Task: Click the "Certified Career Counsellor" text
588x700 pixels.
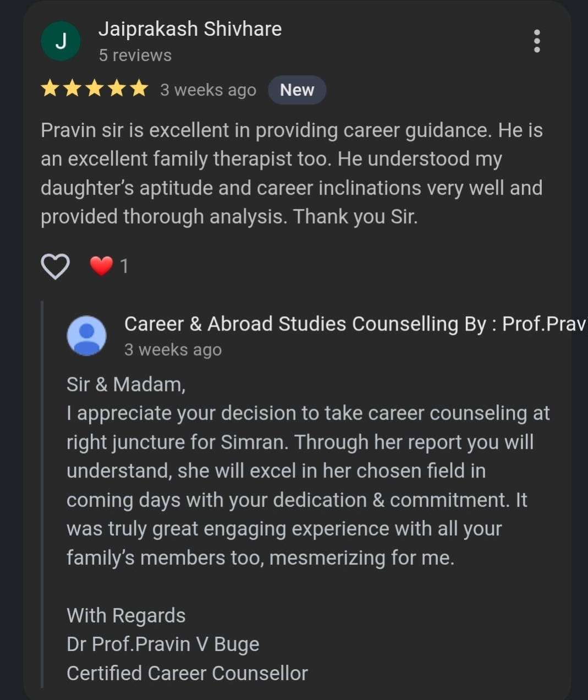Action: (187, 673)
